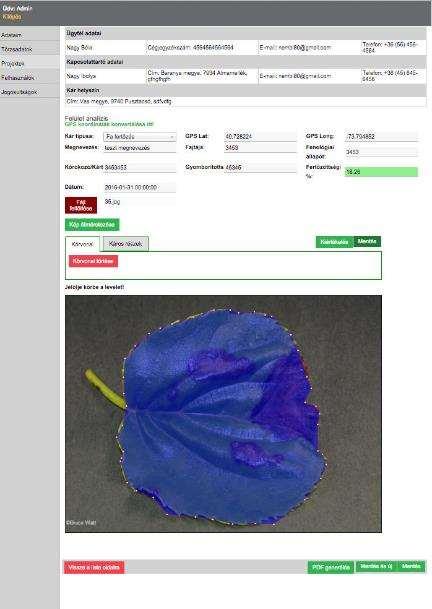Click on the blue leaf image canvas
This screenshot has width=432, height=609.
(223, 414)
